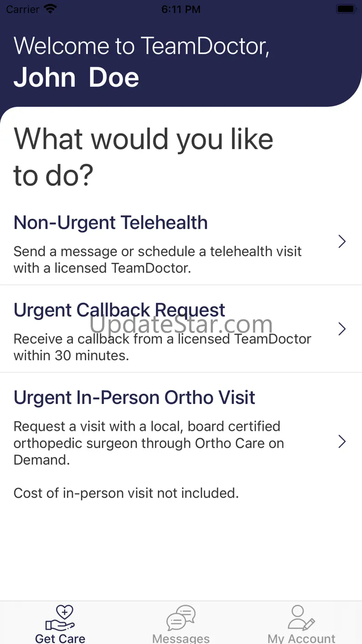Viewport: 362px width, 644px height.
Task: Switch to the Messages tab label
Action: [181, 638]
